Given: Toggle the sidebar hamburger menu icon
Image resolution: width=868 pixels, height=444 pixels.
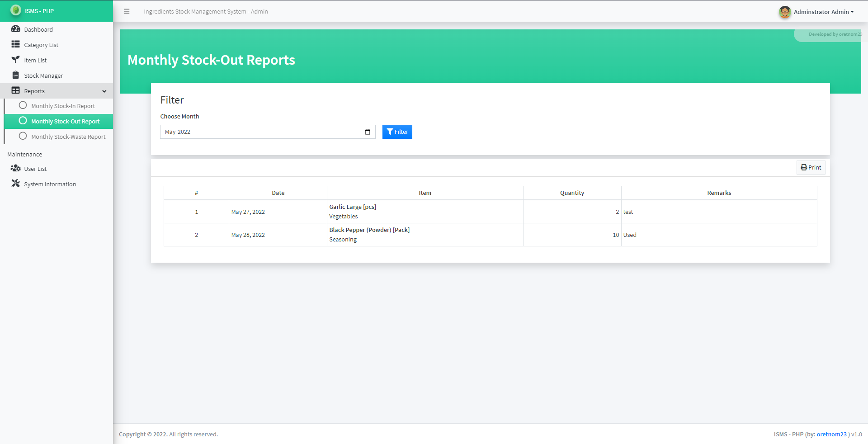Looking at the screenshot, I should (x=127, y=11).
